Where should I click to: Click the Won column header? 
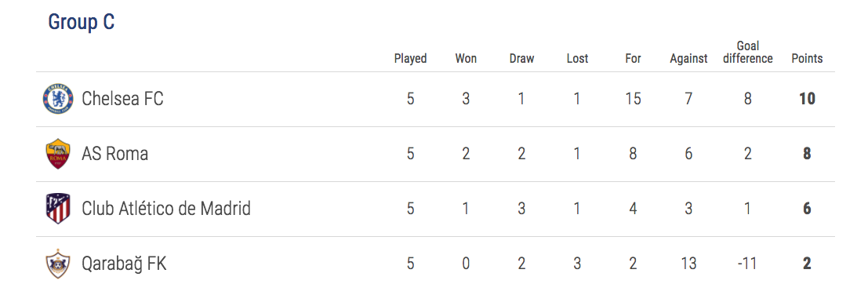[466, 58]
